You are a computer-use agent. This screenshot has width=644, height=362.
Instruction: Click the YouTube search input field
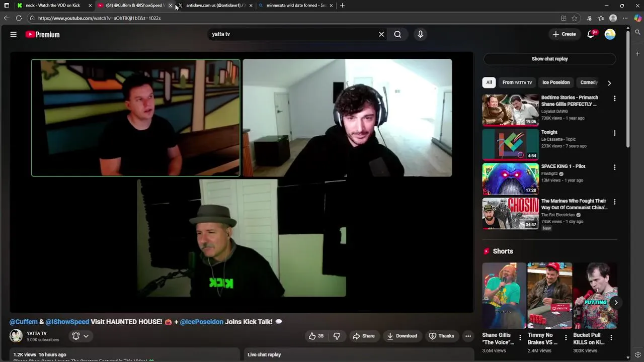[292, 34]
